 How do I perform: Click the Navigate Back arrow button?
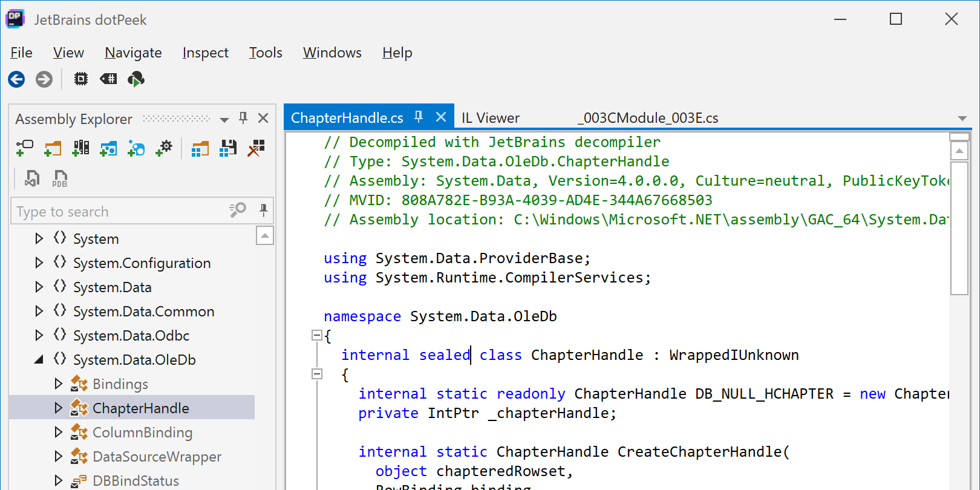[16, 79]
